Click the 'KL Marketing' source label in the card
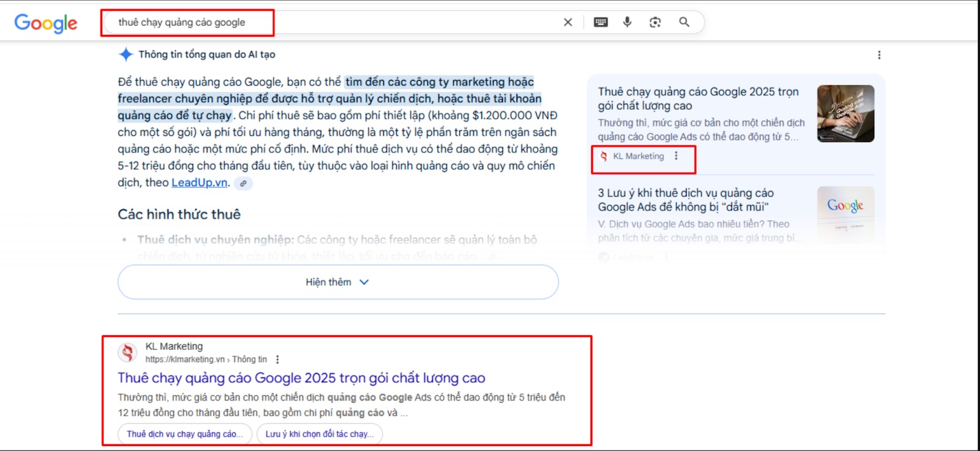The height and width of the screenshot is (451, 980). click(638, 156)
